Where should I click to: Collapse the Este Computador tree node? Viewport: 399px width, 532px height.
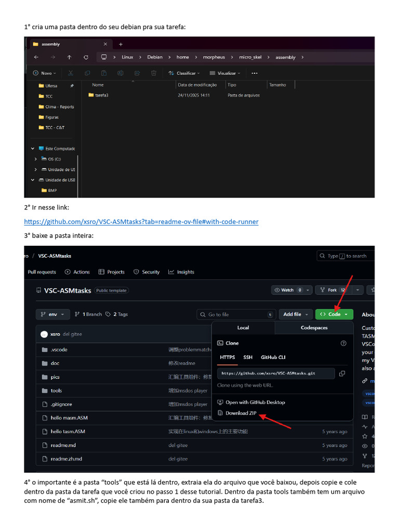[x=33, y=149]
